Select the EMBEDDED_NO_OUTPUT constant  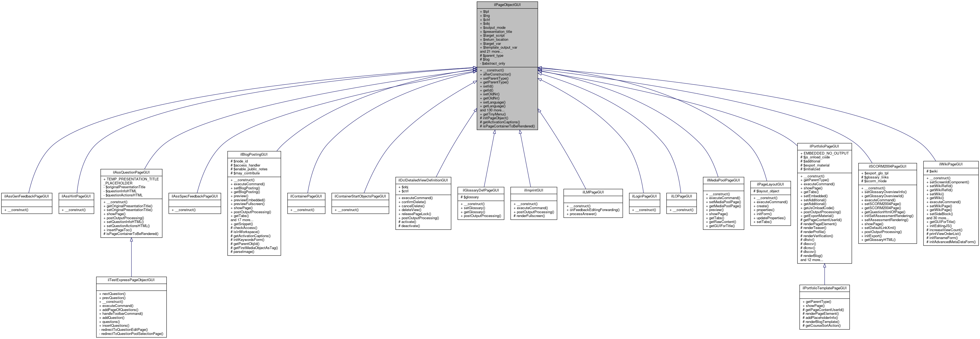[x=824, y=153]
